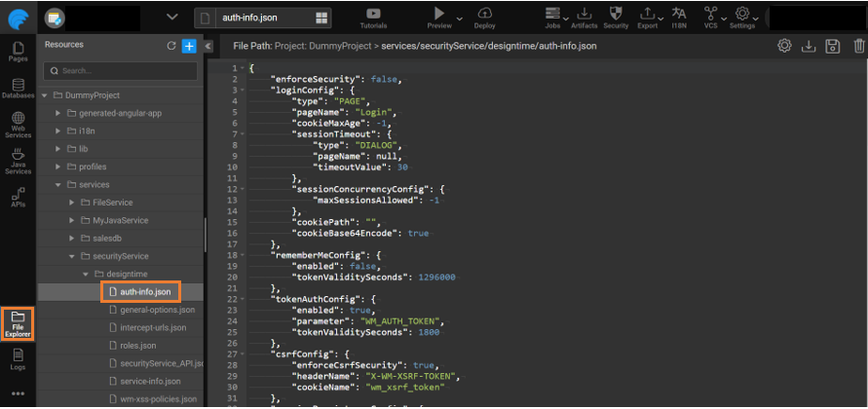
Task: Open the Databases panel in sidebar
Action: 18,89
